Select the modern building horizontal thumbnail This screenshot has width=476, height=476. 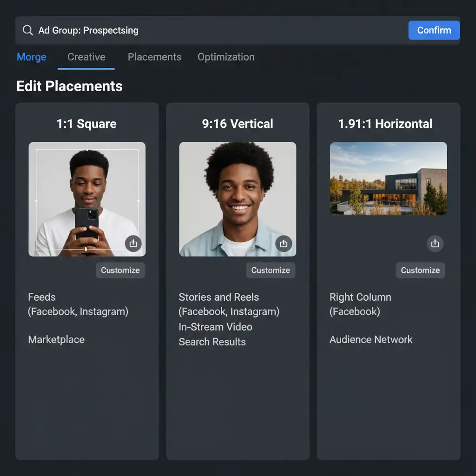tap(388, 178)
